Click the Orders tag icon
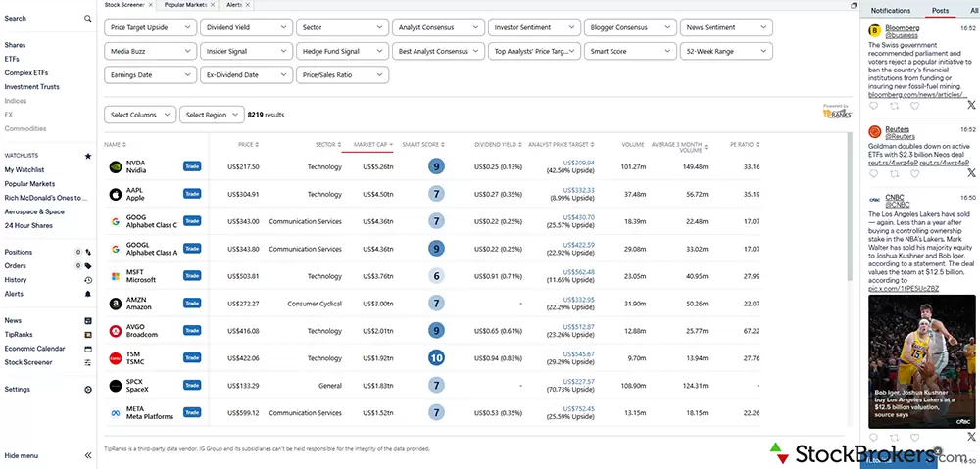Screen dimensions: 980x469 [x=88, y=266]
